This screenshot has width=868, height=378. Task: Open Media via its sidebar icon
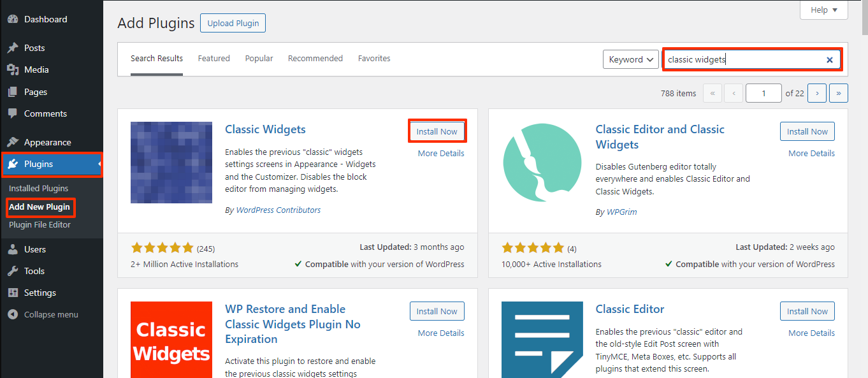13,69
